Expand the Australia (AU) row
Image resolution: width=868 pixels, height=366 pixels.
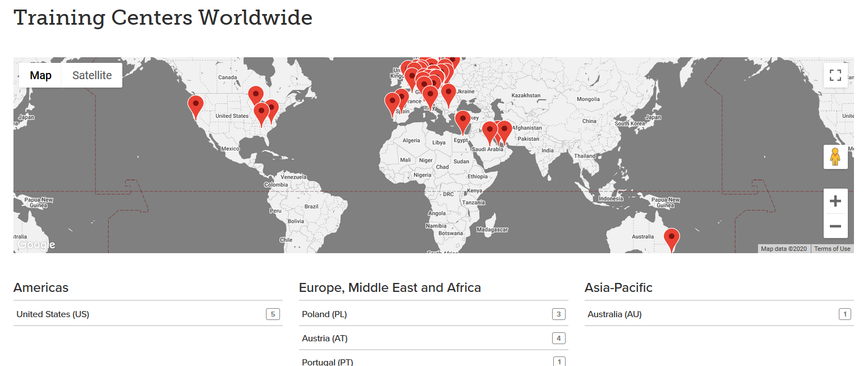(719, 314)
